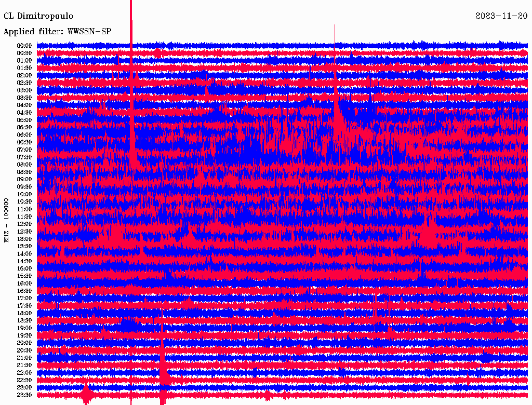This screenshot has height=405, width=532.
Task: Click the 19:30 time label
Action: pos(24,335)
